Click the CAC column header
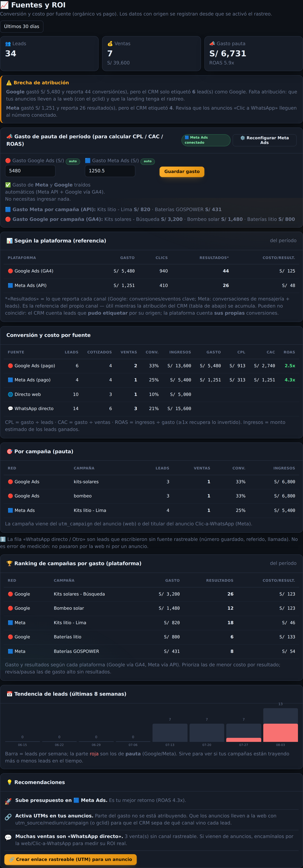This screenshot has width=303, height=868. pos(271,352)
